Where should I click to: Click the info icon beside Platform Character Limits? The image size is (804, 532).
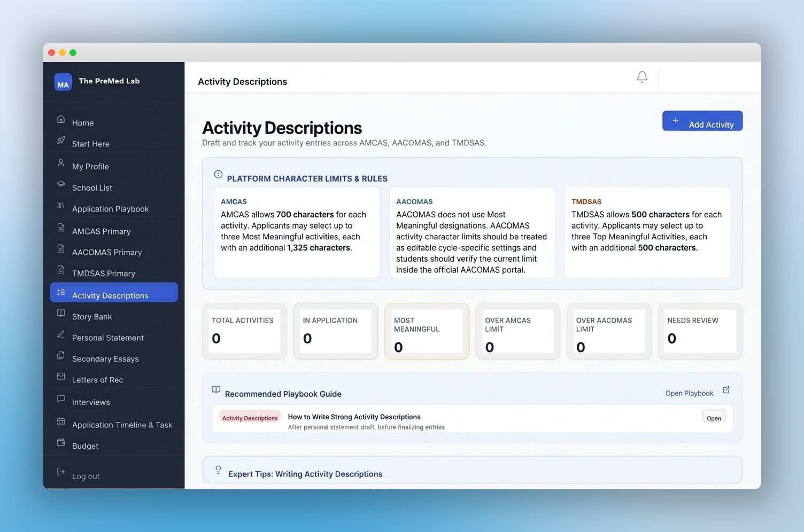218,174
